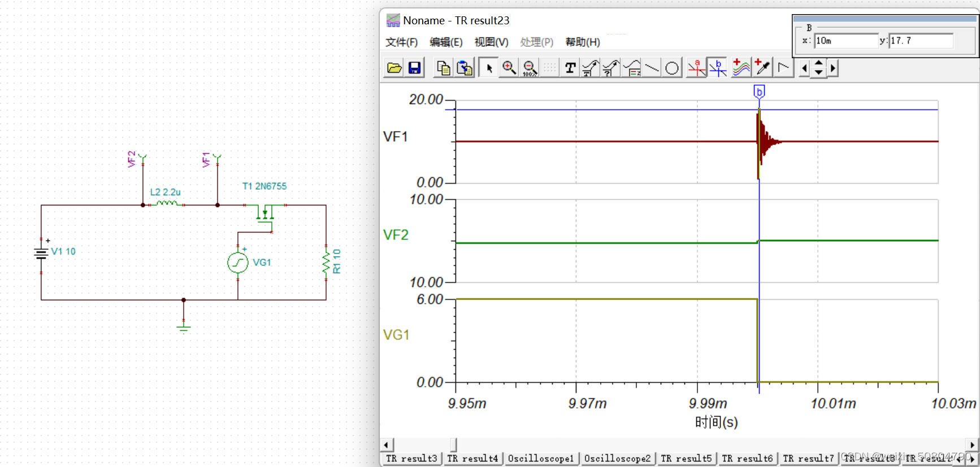This screenshot has width=980, height=467.
Task: Click the toolbar up-down arrows button
Action: point(818,68)
